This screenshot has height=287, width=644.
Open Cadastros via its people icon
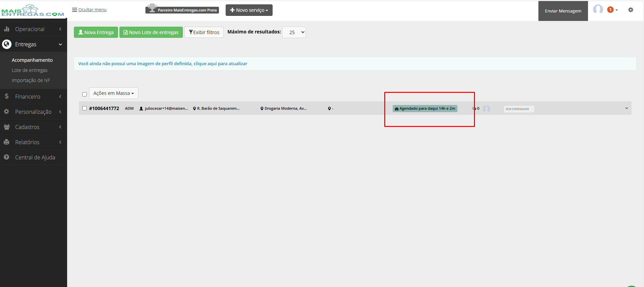tap(7, 127)
